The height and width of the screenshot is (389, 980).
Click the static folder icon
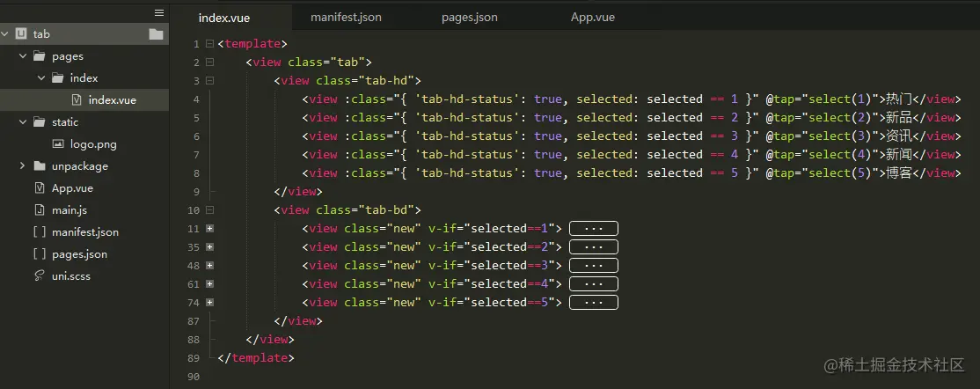40,122
